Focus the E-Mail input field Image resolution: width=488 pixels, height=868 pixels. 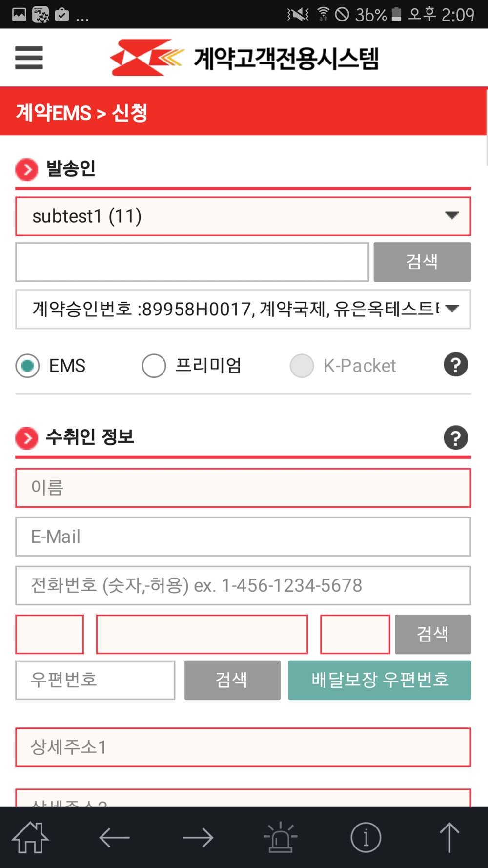243,537
